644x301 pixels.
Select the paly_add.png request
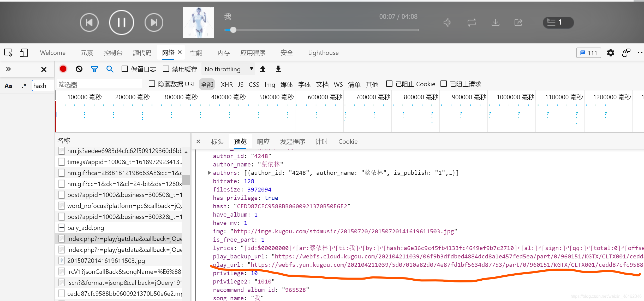point(118,228)
